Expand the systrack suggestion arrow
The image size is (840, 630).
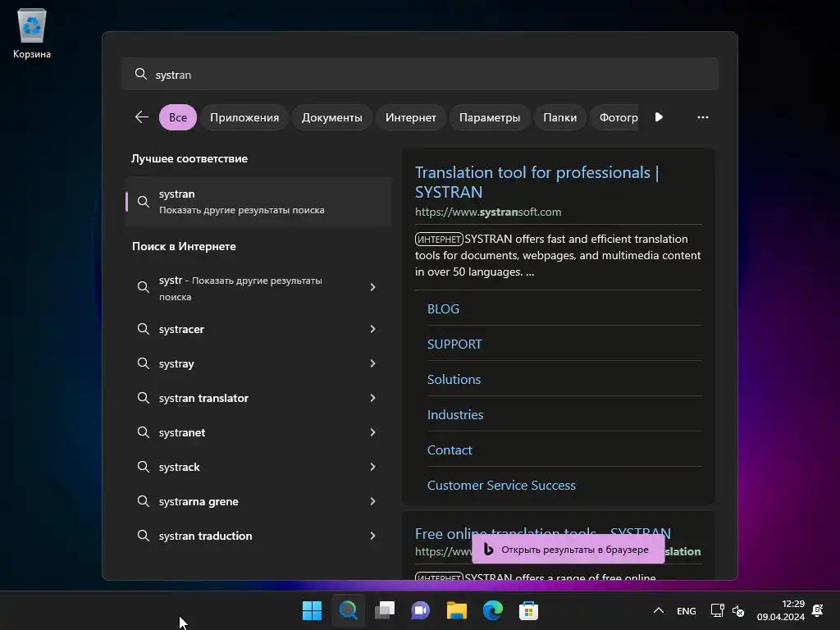pyautogui.click(x=372, y=467)
